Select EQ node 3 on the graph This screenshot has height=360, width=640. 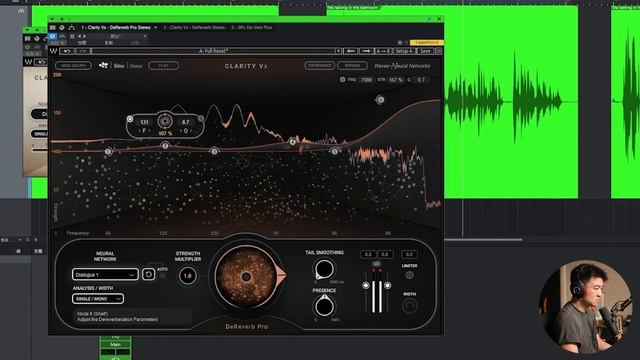coord(214,151)
